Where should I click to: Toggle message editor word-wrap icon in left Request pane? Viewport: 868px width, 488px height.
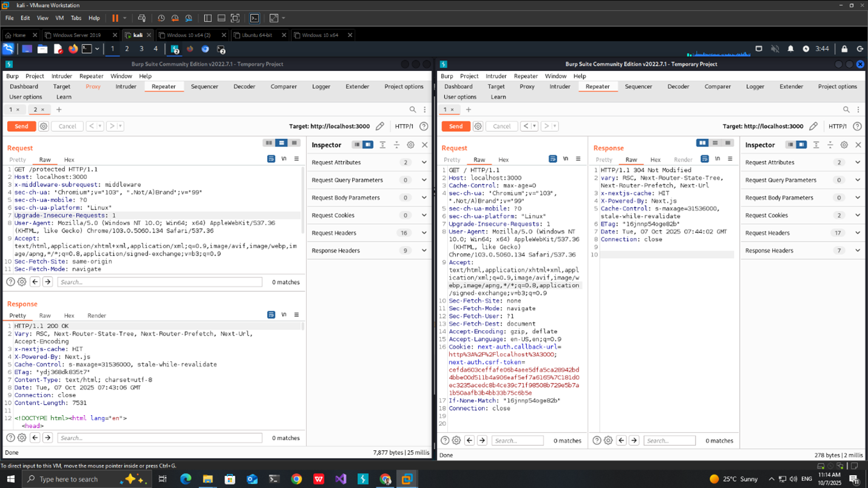[x=271, y=159]
